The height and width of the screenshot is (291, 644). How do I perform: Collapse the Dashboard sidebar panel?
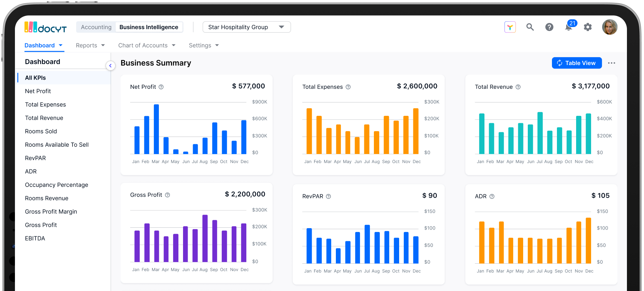coord(111,65)
